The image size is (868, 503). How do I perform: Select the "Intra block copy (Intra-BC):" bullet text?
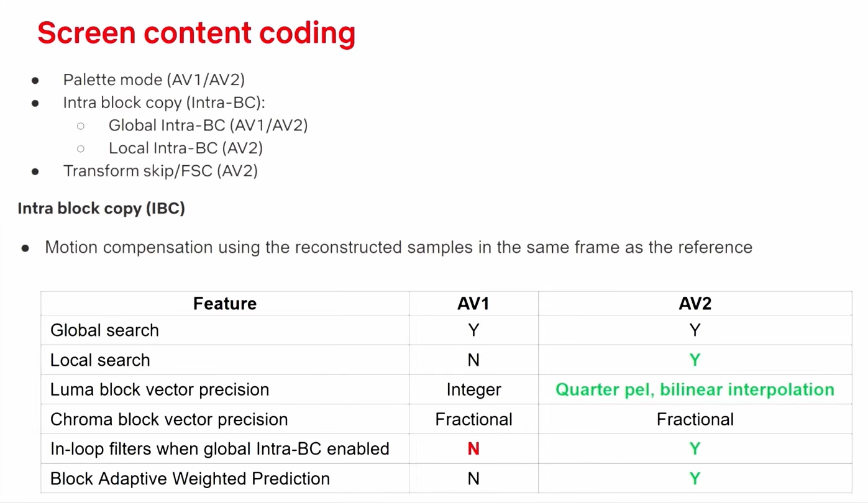[x=164, y=102]
